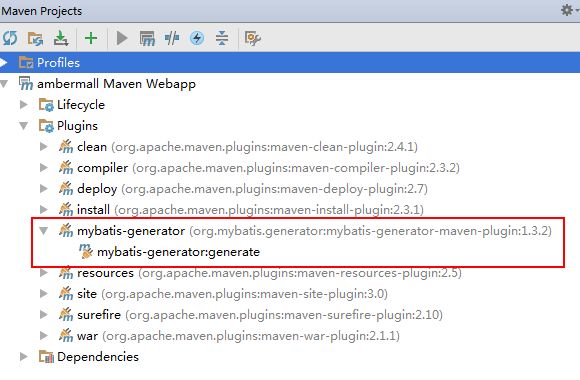Expand the resources plugin
This screenshot has width=580, height=380.
tap(44, 273)
